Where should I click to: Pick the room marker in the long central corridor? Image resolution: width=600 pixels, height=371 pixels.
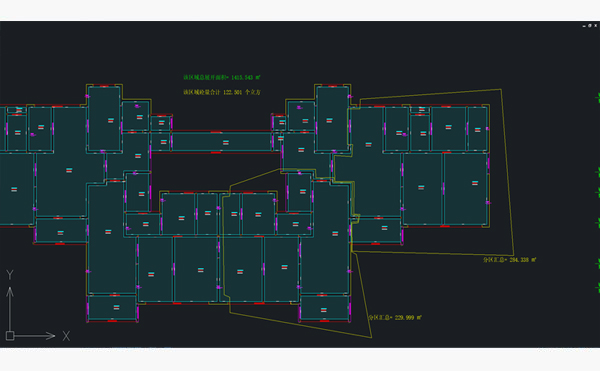point(226,143)
